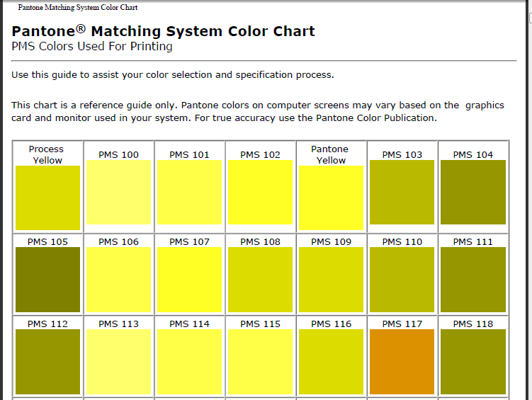Click the PMS 107 yellow square
The image size is (532, 400).
point(189,280)
